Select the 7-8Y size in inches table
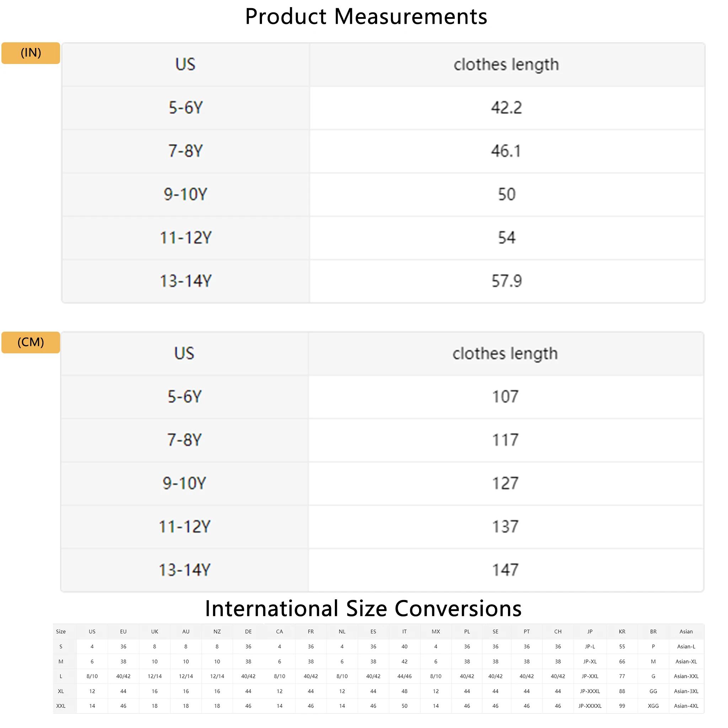Viewport: 728px width, 728px height. tap(186, 151)
